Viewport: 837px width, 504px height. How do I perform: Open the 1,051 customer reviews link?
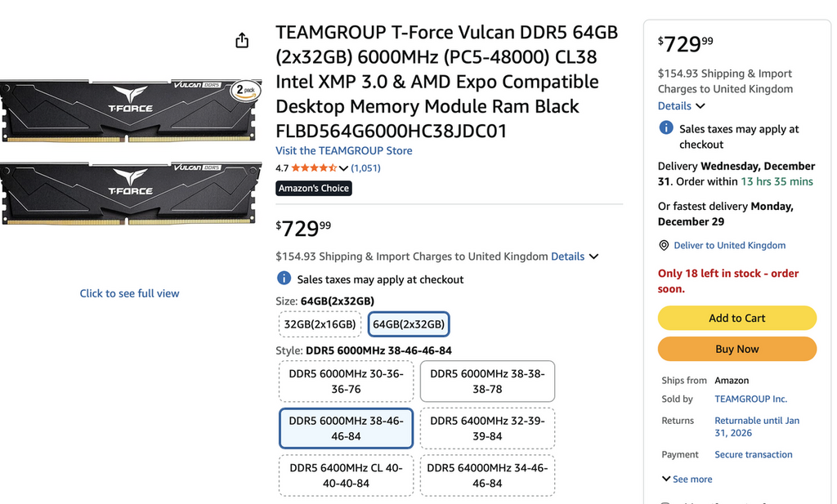pos(365,168)
